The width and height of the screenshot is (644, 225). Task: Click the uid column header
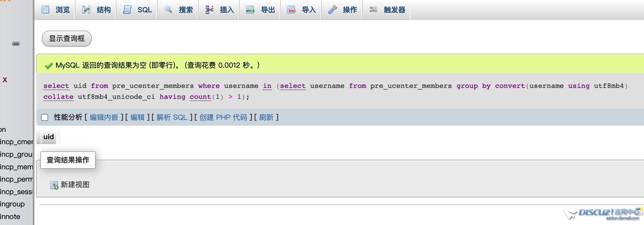point(49,137)
